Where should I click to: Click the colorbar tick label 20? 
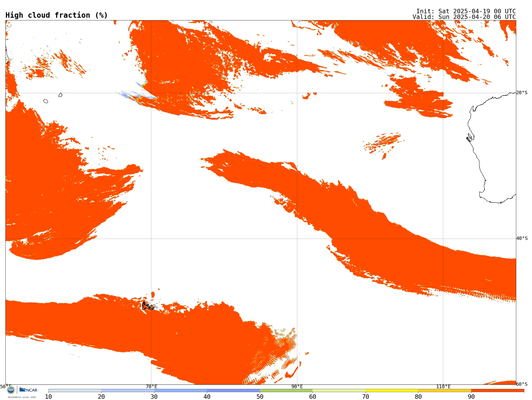pyautogui.click(x=101, y=397)
